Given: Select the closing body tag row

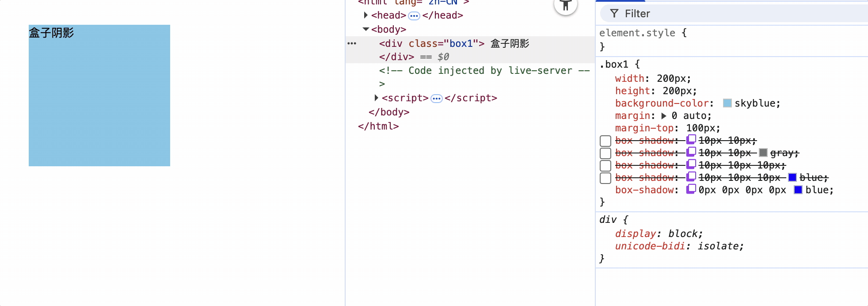Looking at the screenshot, I should [x=389, y=112].
